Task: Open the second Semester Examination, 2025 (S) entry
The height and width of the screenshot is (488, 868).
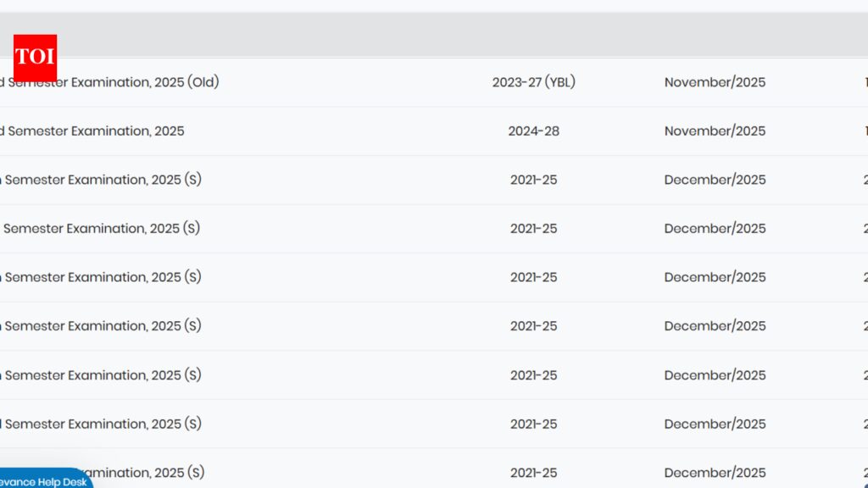Action: [101, 229]
